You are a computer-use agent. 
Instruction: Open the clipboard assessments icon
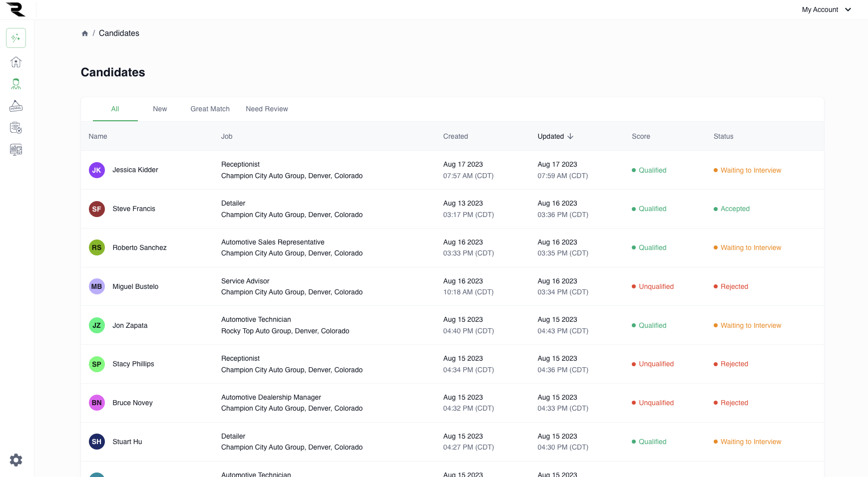pos(15,128)
